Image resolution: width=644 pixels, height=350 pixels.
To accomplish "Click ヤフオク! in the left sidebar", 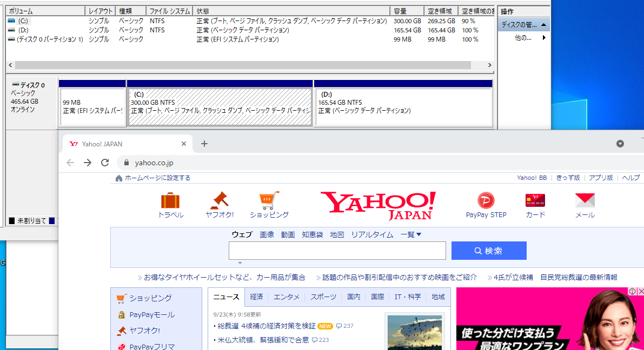I will click(x=144, y=331).
